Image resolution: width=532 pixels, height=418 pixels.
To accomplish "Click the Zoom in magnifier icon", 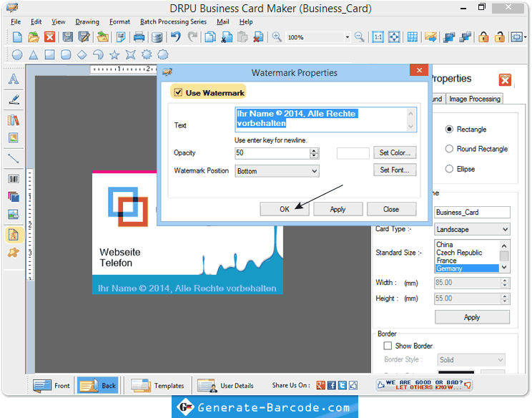I will pos(277,37).
